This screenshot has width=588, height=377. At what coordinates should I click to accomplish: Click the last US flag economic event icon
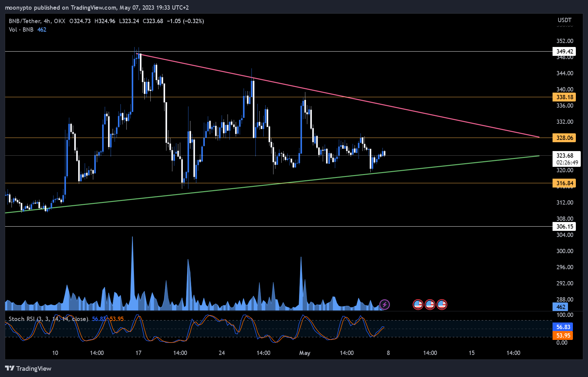click(x=442, y=304)
